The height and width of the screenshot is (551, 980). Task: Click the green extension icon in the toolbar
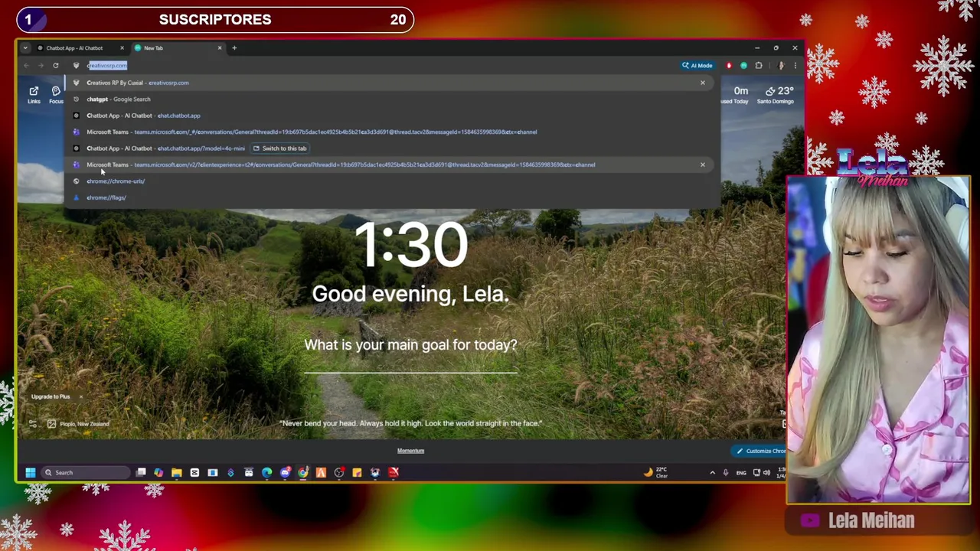(743, 66)
